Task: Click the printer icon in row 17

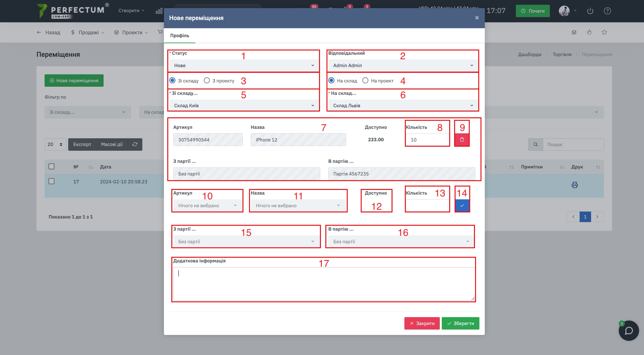Action: coord(574,185)
